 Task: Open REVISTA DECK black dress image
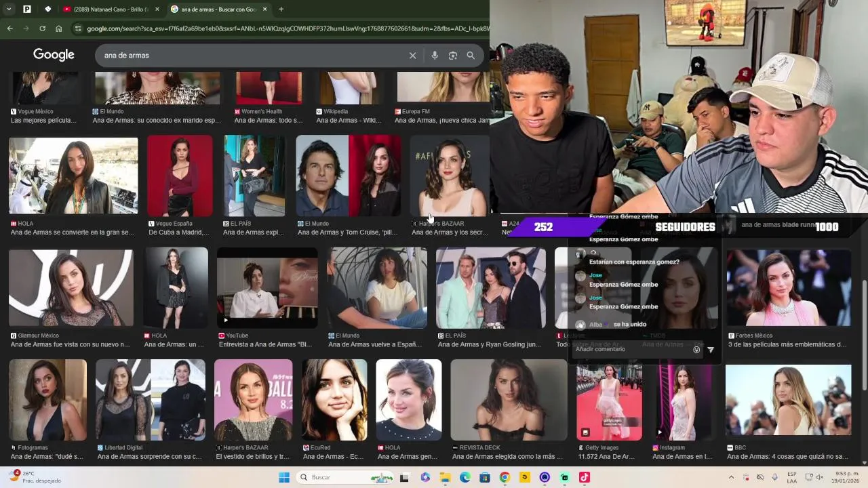[x=509, y=400]
